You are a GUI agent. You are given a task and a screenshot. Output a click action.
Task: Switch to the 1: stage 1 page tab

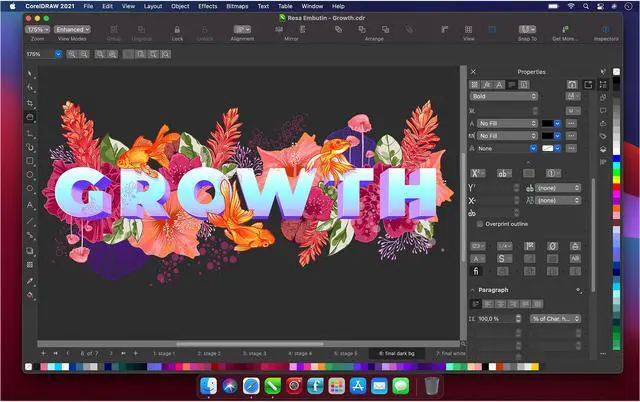(164, 353)
